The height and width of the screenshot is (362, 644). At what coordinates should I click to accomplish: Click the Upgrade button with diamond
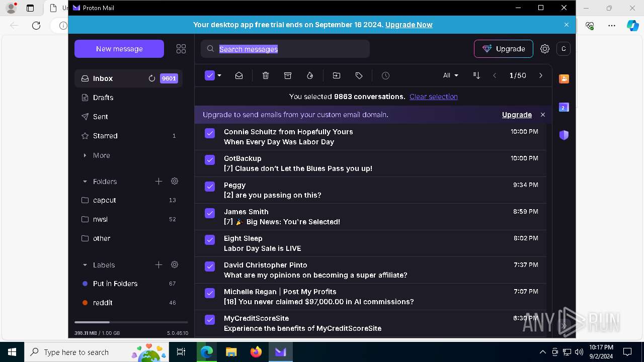(503, 49)
